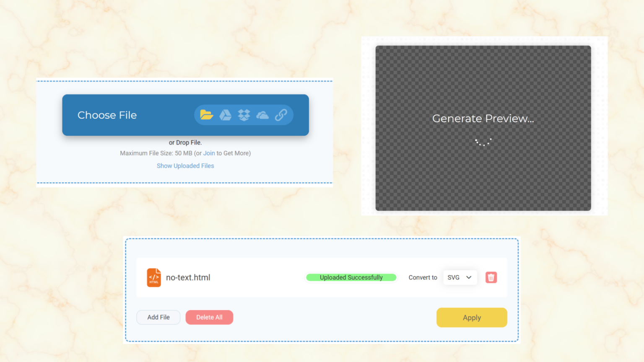Screen dimensions: 644x362
Task: Show Uploaded Files
Action: point(185,165)
